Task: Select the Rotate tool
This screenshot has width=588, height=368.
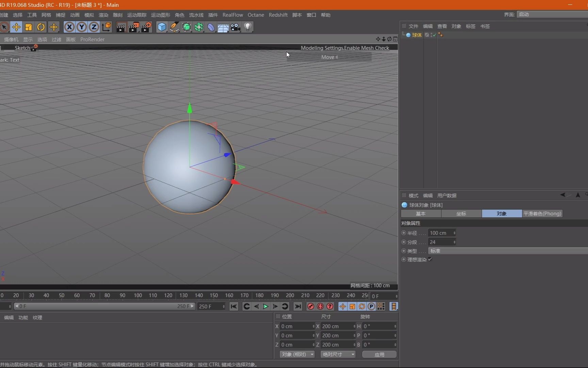Action: [x=40, y=27]
